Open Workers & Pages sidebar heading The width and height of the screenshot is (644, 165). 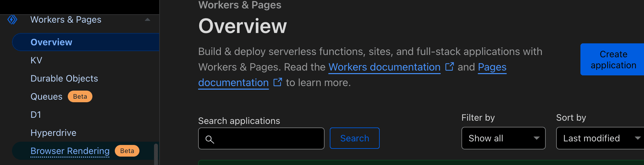tap(66, 20)
